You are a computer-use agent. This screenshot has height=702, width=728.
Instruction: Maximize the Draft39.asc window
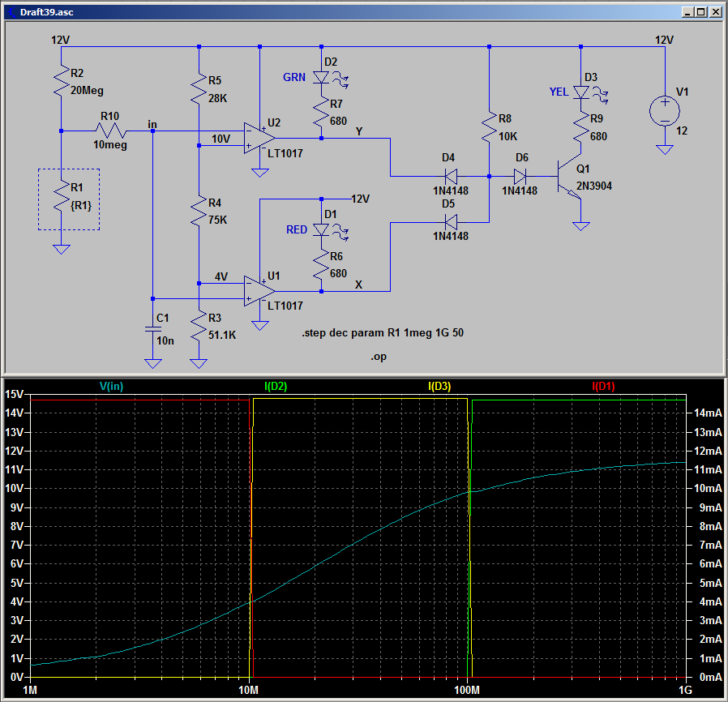[701, 12]
